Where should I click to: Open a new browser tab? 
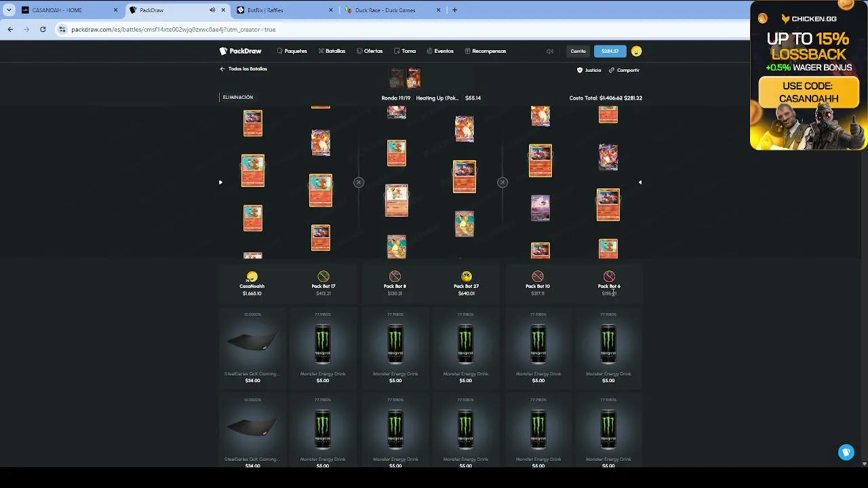click(454, 10)
